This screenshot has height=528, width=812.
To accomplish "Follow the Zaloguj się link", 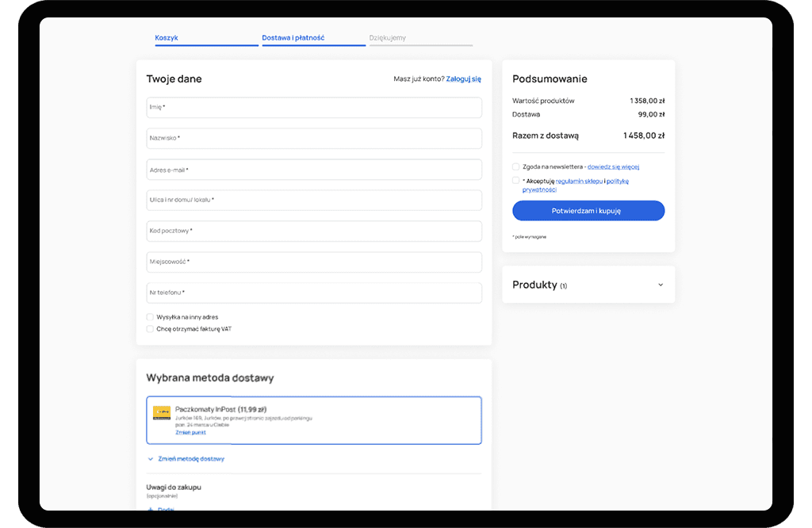I will click(x=463, y=78).
